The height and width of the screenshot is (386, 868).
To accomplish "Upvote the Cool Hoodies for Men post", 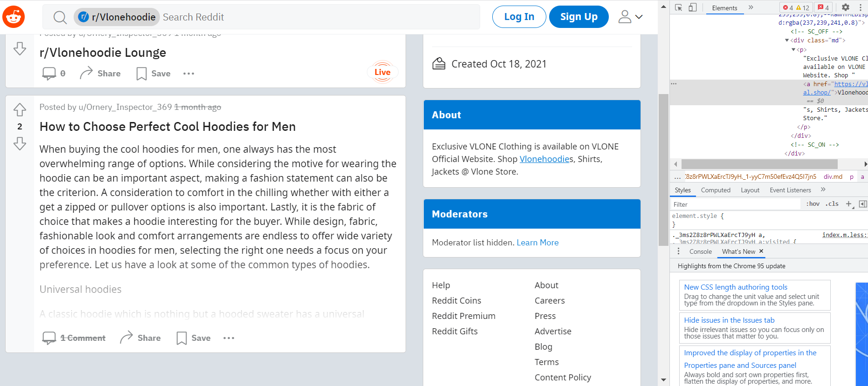I will (x=20, y=110).
